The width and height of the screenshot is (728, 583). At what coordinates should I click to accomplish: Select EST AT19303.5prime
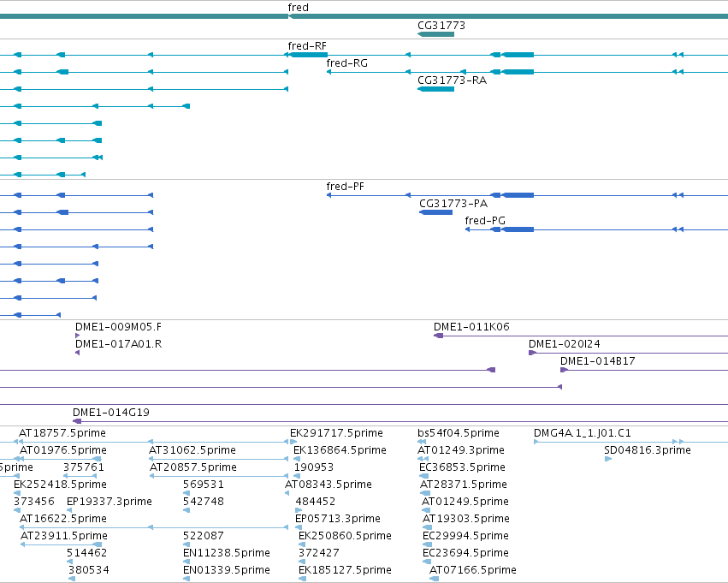pyautogui.click(x=466, y=519)
